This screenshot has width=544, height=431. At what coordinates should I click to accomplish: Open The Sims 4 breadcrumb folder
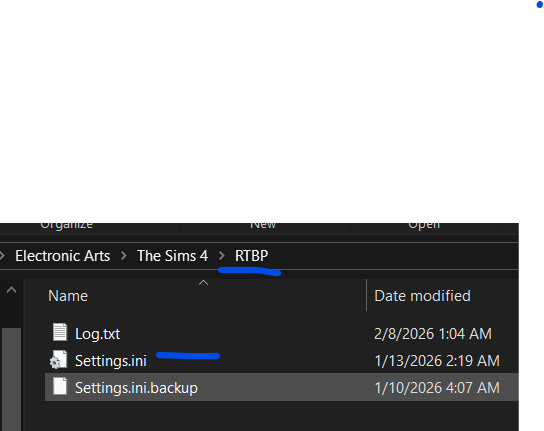tap(172, 256)
